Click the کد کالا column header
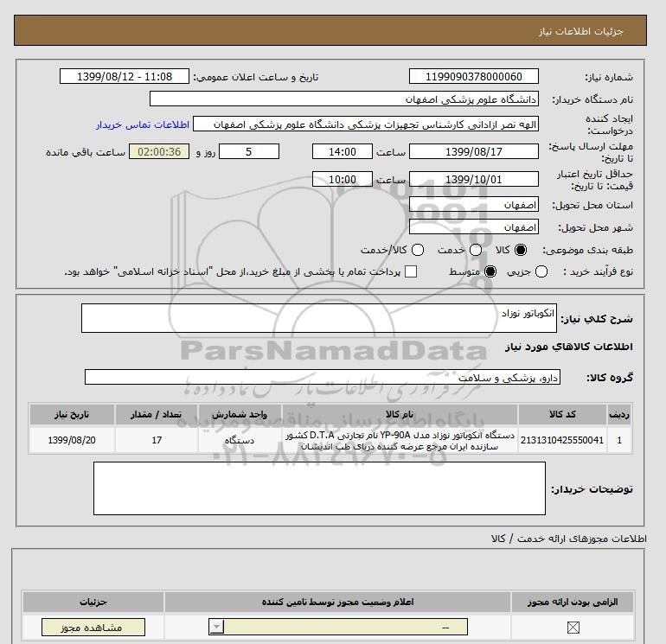This screenshot has height=644, width=666. [x=562, y=414]
